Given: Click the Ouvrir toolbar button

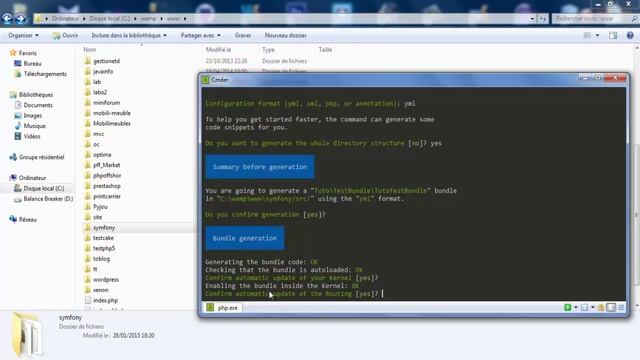Looking at the screenshot, I should coord(65,36).
